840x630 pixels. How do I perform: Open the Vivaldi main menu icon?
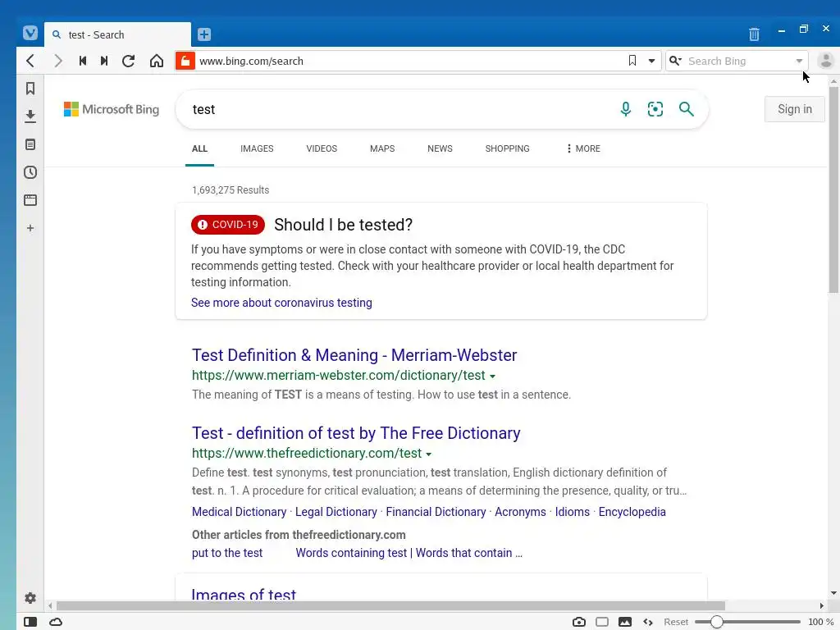click(x=30, y=33)
